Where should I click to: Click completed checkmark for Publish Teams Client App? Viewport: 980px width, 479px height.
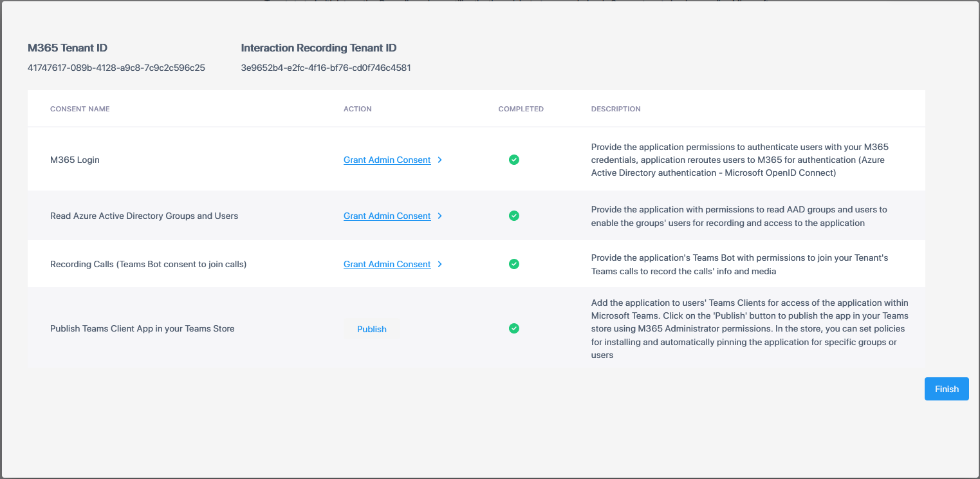coord(513,328)
